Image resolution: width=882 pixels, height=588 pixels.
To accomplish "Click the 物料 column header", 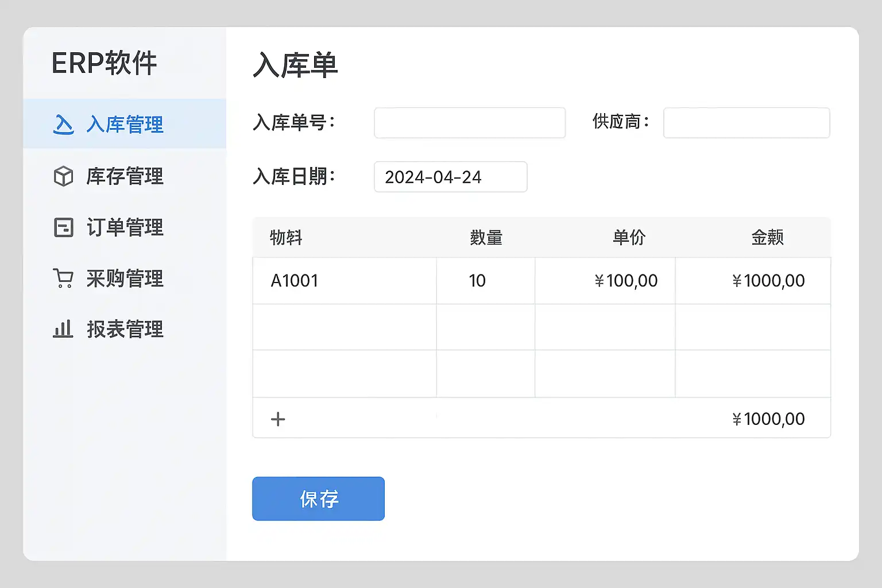I will pos(286,237).
